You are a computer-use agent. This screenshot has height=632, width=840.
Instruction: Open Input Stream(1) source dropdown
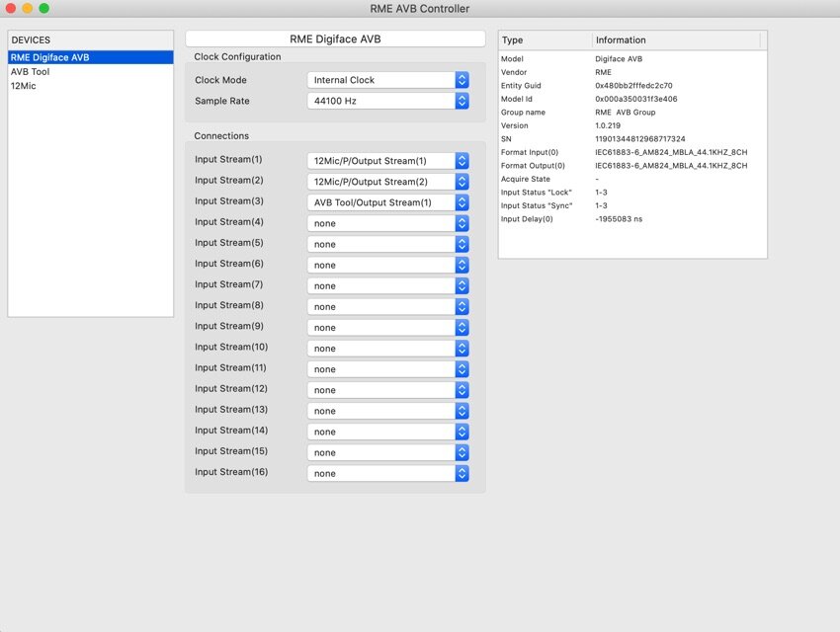pos(387,161)
